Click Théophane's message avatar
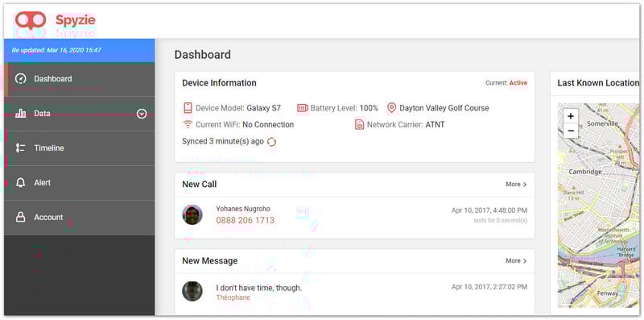The image size is (644, 320). (x=192, y=291)
